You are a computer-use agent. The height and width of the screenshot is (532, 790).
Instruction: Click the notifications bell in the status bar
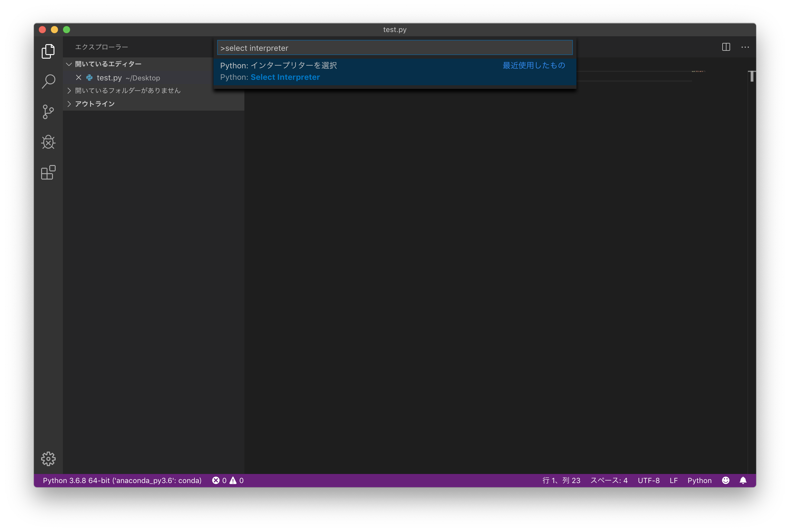[x=743, y=480]
